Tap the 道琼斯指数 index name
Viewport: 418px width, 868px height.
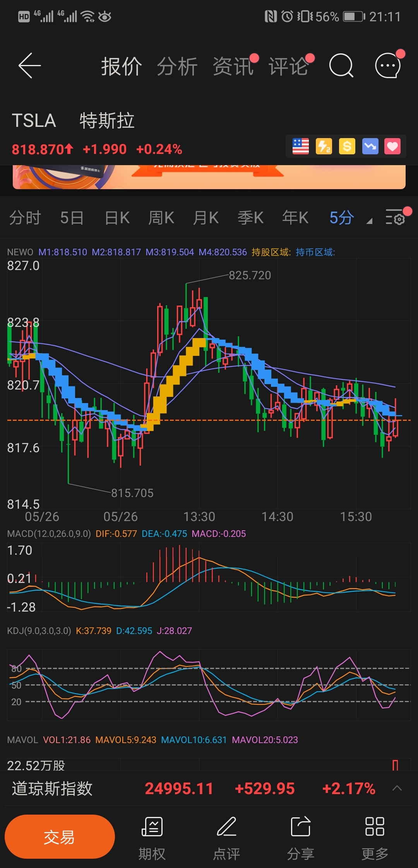(52, 788)
